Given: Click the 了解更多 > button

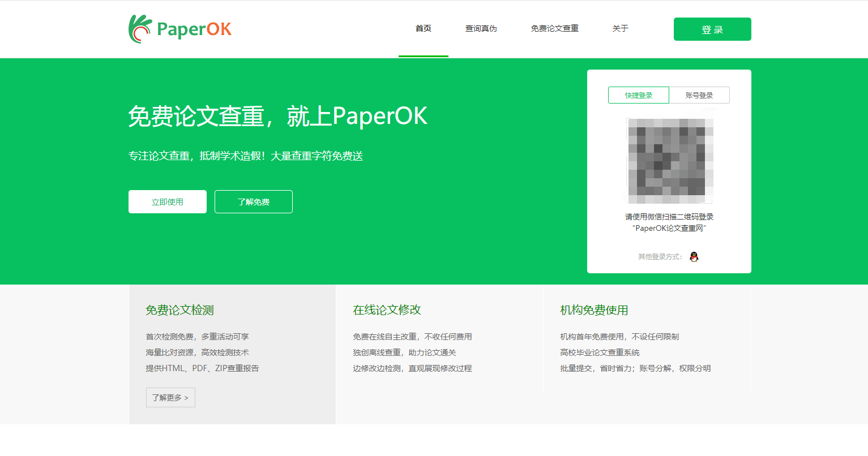Looking at the screenshot, I should coord(170,398).
